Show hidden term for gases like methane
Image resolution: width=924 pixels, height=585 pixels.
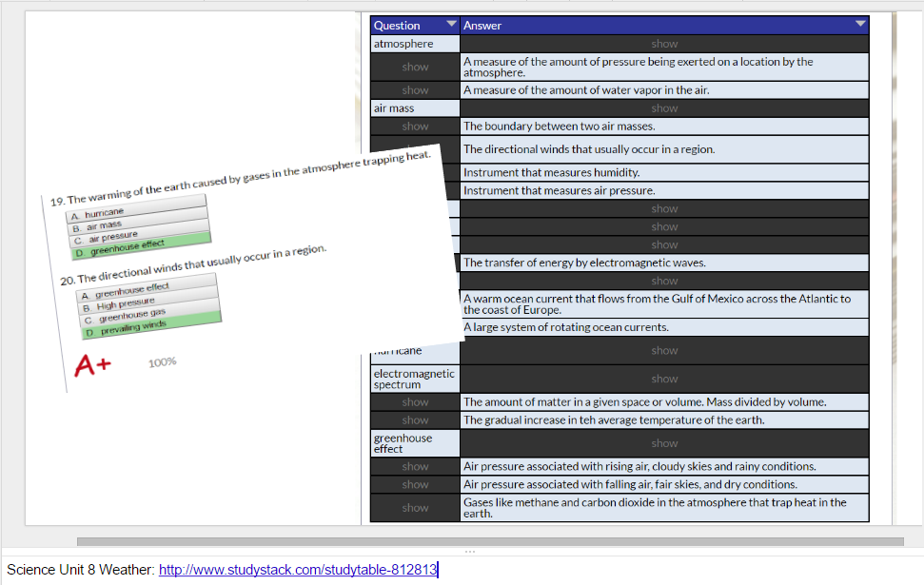415,508
